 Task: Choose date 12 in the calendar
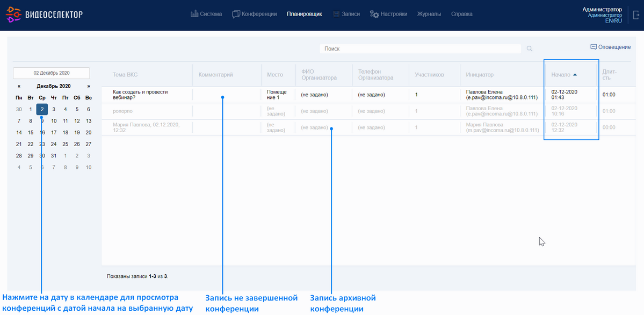pos(77,121)
